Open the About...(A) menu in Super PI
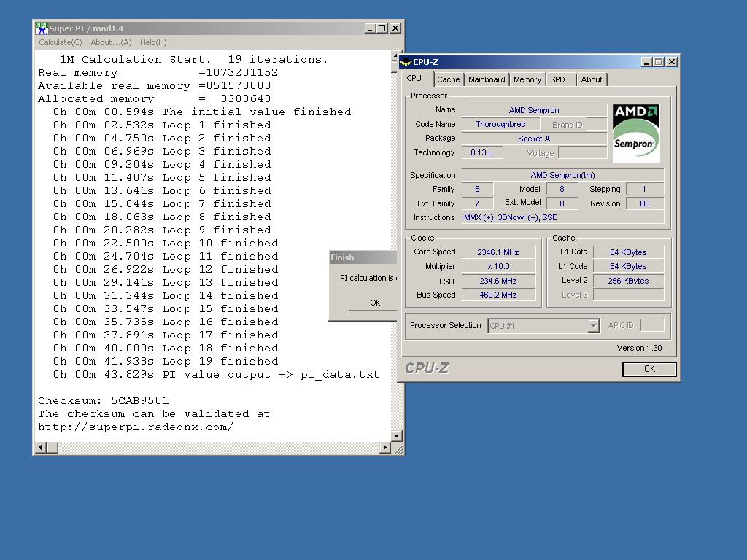 click(111, 42)
